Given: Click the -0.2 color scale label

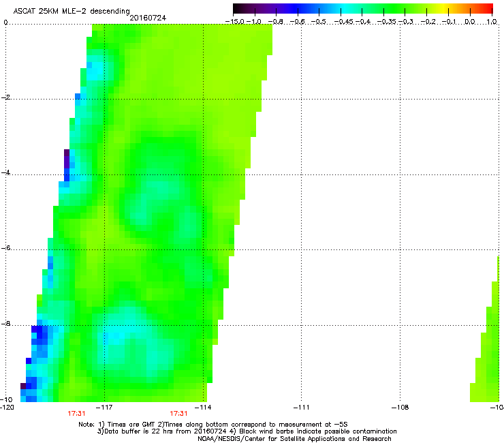Looking at the screenshot, I should 428,22.
